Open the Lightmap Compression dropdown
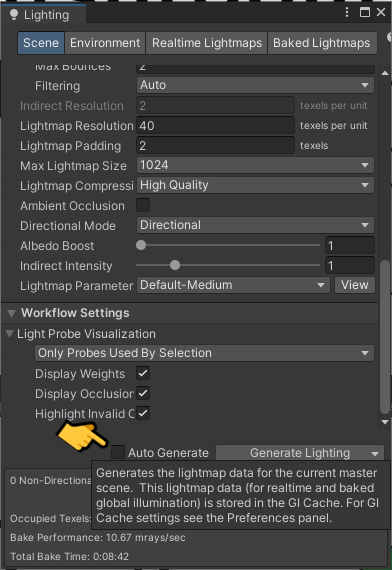Image resolution: width=392 pixels, height=570 pixels. [x=255, y=185]
